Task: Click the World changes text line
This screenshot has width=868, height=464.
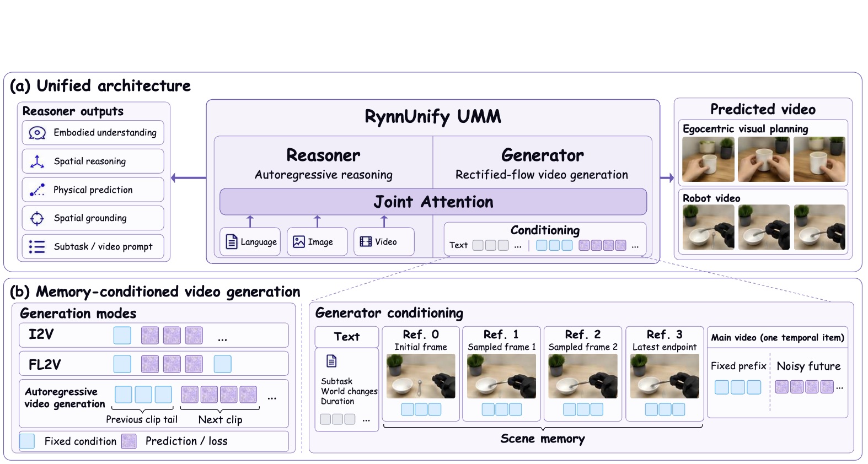Action: (x=349, y=391)
